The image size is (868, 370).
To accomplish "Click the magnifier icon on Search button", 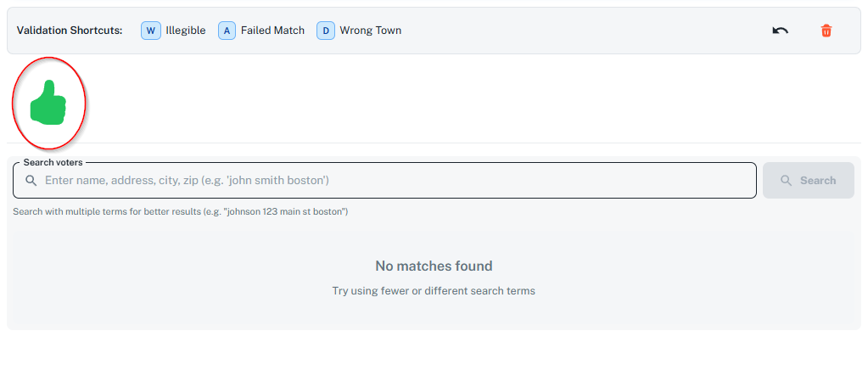I will [x=786, y=181].
